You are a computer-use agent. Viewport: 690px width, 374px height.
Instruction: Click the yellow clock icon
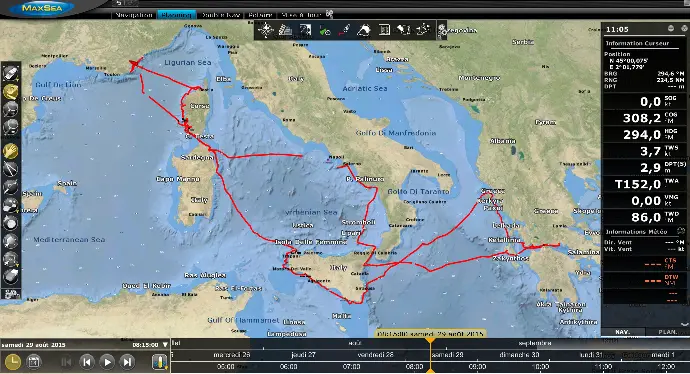(13, 362)
